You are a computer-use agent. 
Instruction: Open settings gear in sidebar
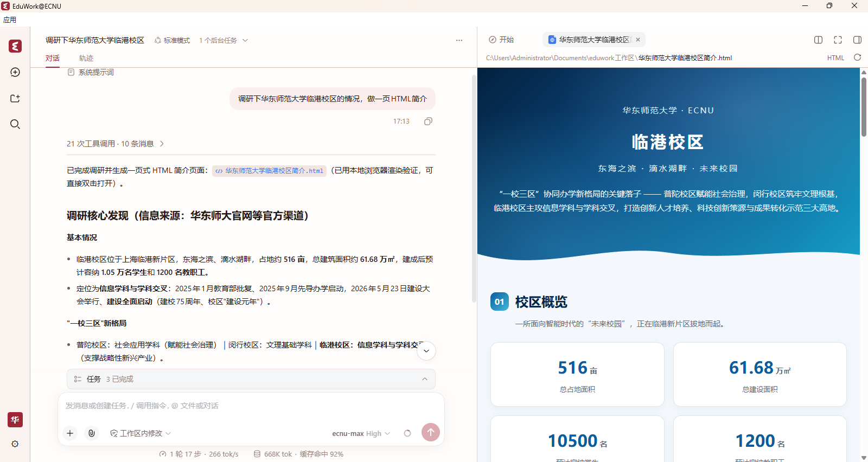15,444
